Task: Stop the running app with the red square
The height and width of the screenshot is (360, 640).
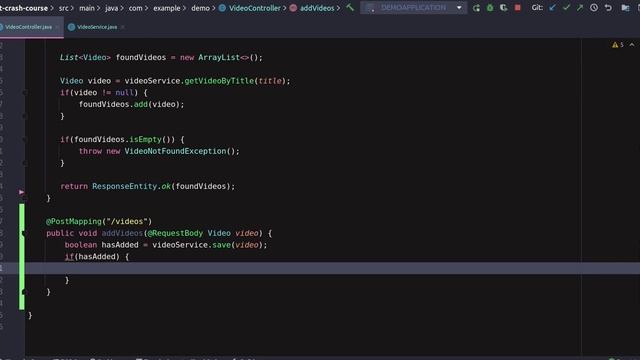Action: pos(518,8)
